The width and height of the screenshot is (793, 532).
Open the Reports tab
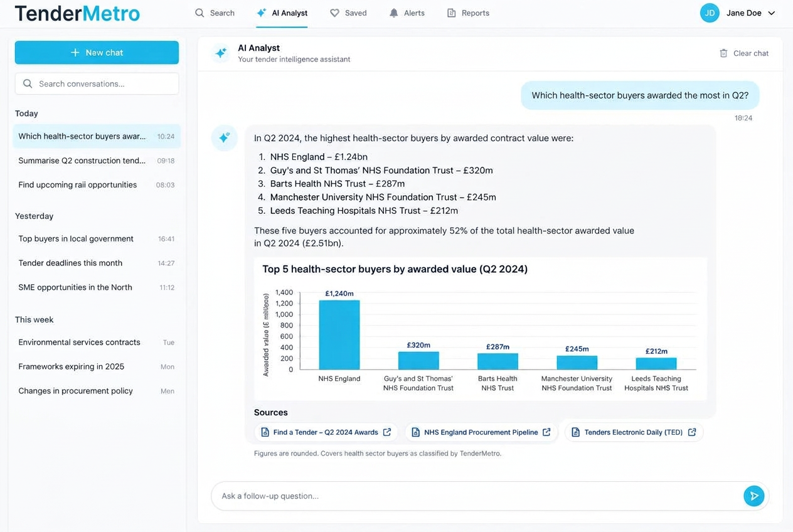point(468,13)
